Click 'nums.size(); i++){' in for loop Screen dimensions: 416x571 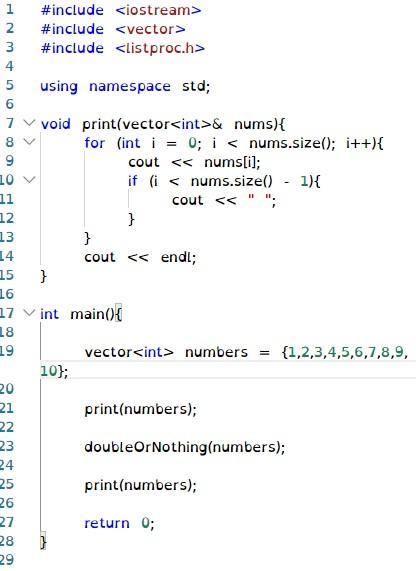click(x=316, y=143)
